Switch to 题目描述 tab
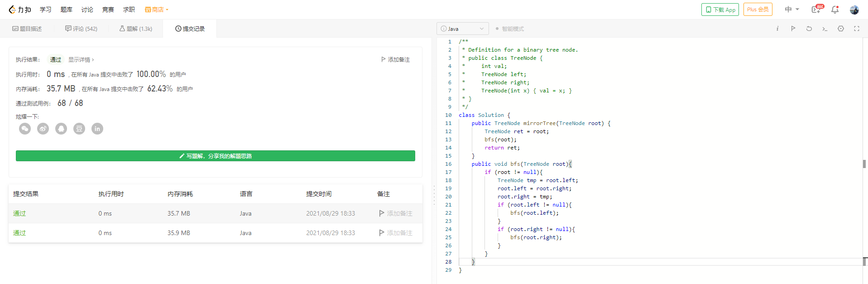 pyautogui.click(x=27, y=29)
